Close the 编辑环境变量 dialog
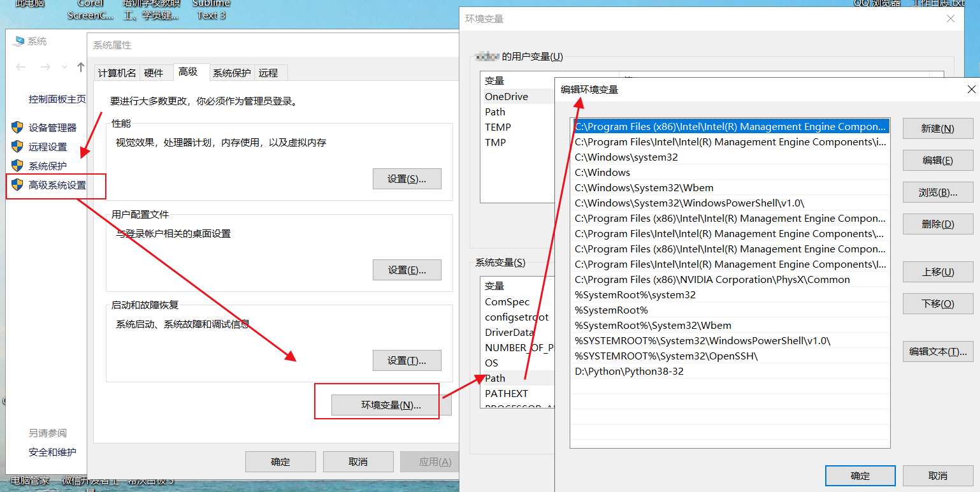Image resolution: width=980 pixels, height=492 pixels. click(x=972, y=90)
